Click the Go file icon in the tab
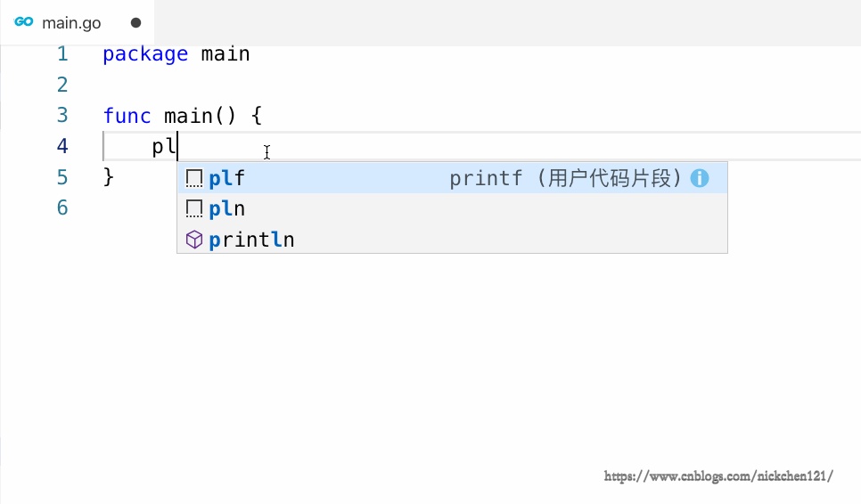The image size is (861, 504). [24, 22]
